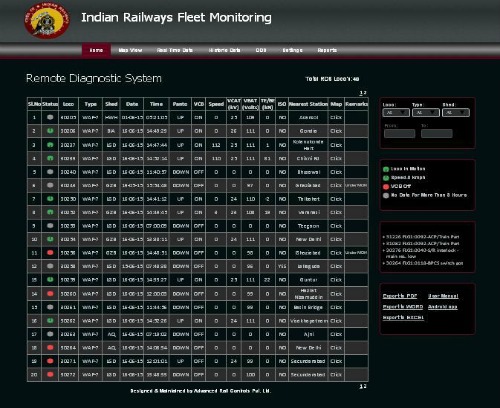The height and width of the screenshot is (408, 500).
Task: Click green status icon for loco 30227
Action: pos(50,145)
